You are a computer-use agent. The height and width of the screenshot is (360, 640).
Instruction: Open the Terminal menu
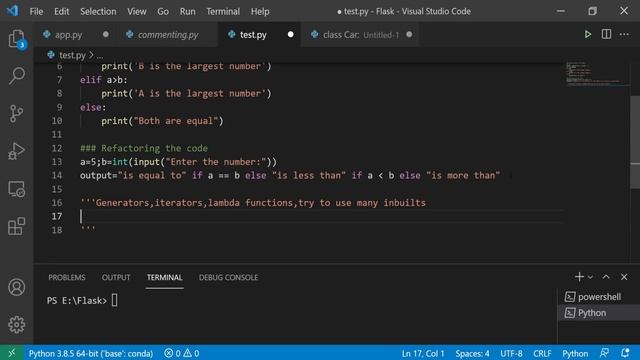(x=223, y=11)
